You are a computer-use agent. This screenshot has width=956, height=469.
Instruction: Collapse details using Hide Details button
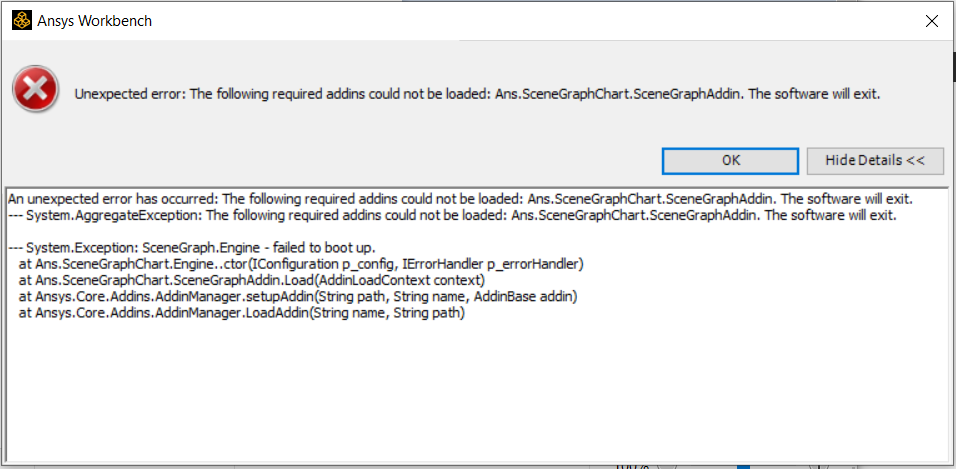875,160
